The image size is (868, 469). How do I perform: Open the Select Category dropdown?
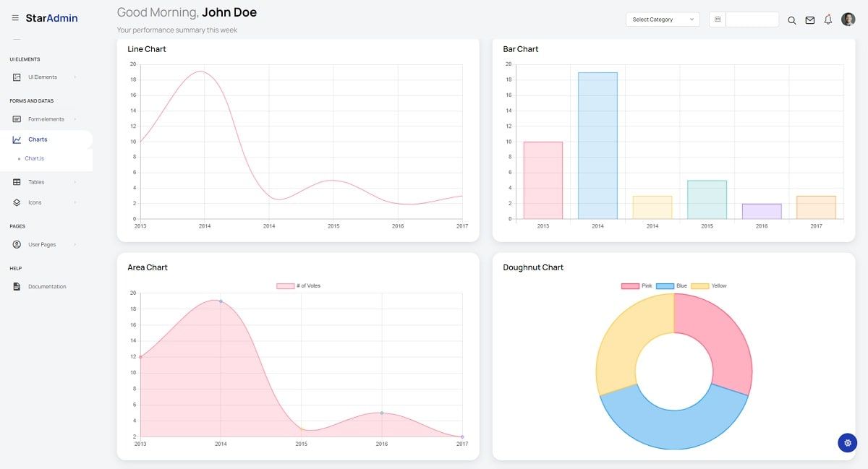click(662, 20)
